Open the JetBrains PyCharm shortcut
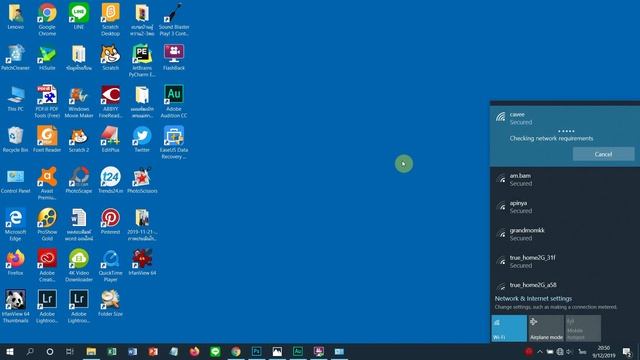Image resolution: width=640 pixels, height=360 pixels. [x=142, y=61]
